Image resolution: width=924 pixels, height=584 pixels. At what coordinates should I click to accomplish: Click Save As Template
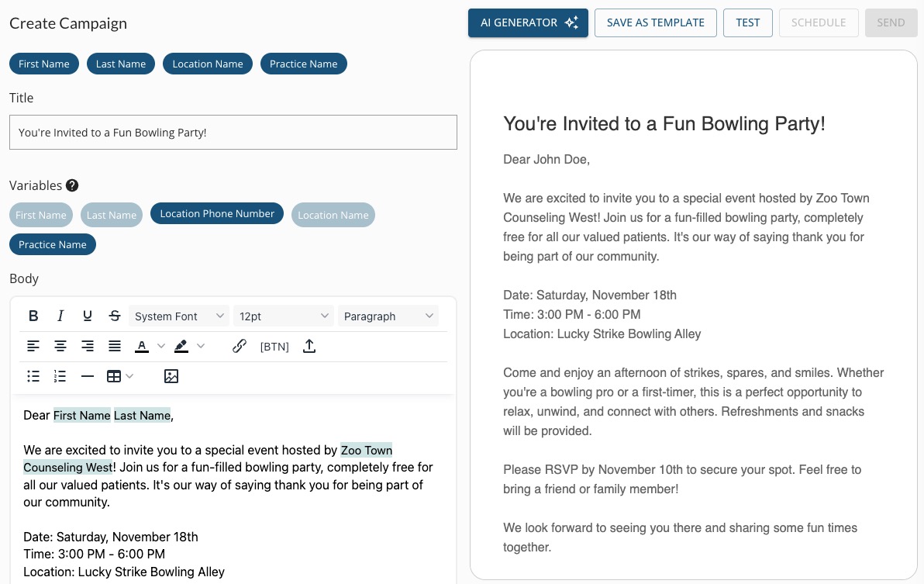tap(655, 22)
